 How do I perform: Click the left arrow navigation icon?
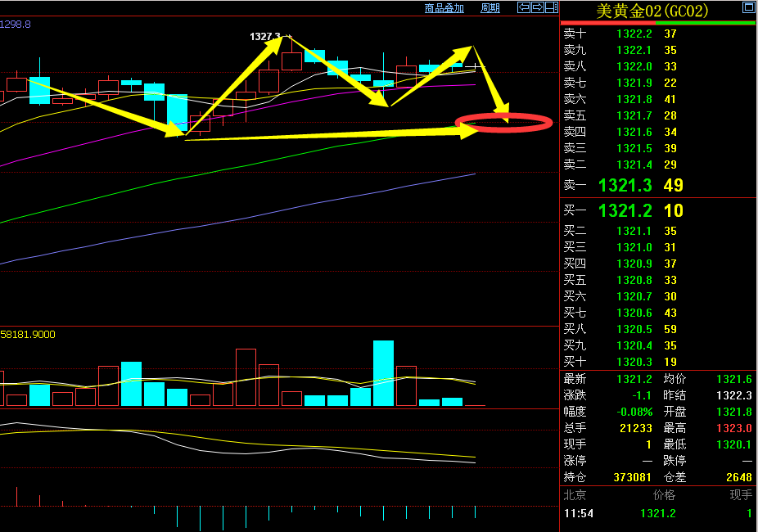tap(524, 7)
